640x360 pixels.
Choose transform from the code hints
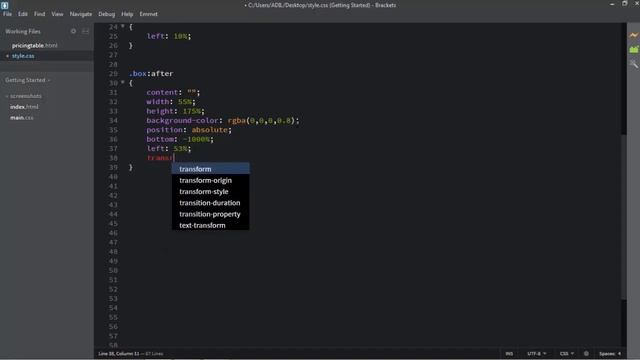point(211,169)
